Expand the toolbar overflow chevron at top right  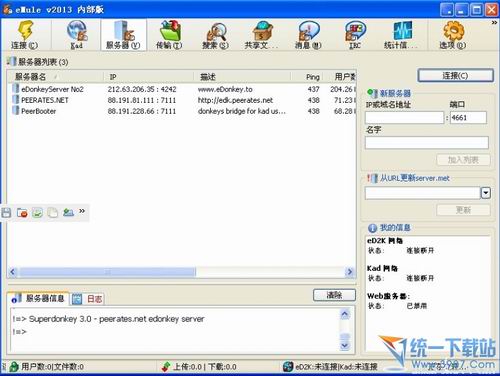(494, 22)
